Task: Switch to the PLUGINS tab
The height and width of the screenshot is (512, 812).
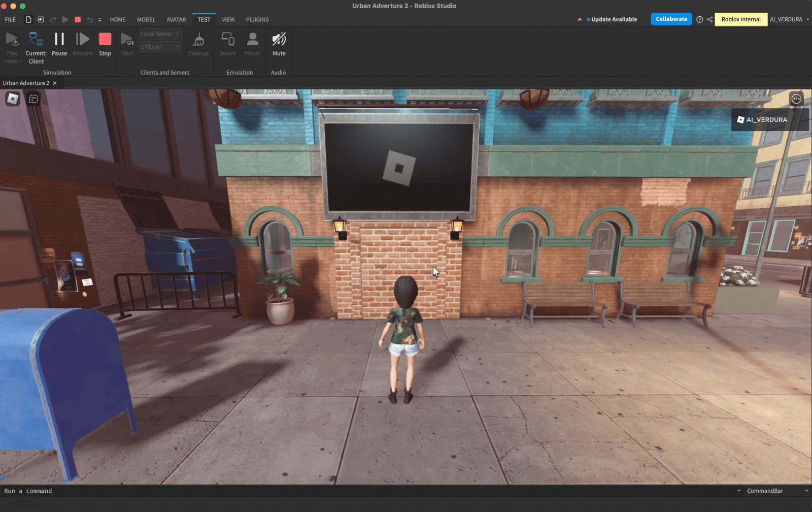Action: pos(257,19)
